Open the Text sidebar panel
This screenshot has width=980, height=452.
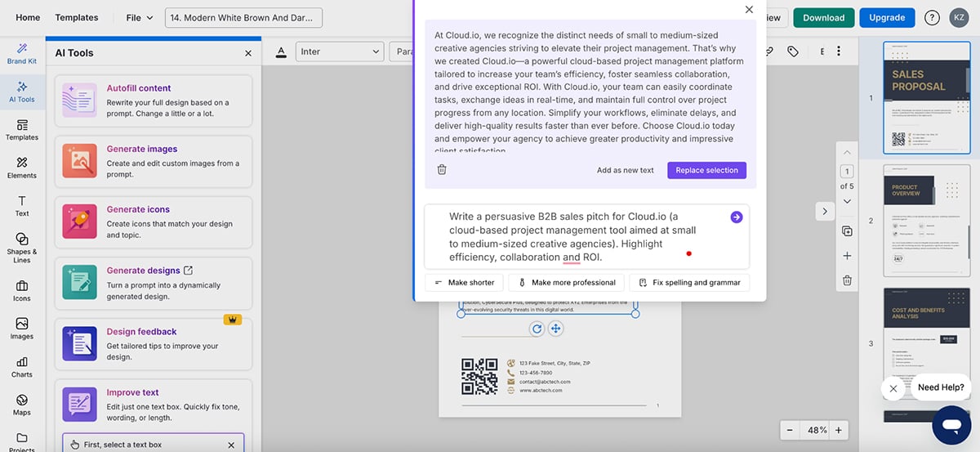coord(22,206)
